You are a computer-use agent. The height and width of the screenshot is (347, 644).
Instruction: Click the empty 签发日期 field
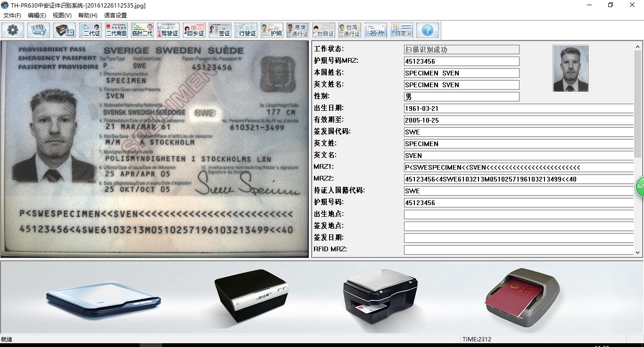[x=519, y=238]
